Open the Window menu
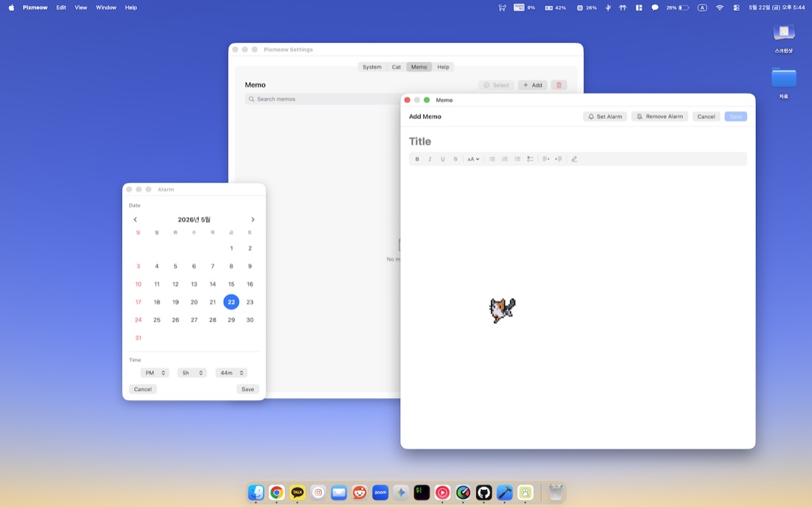The width and height of the screenshot is (812, 507). pos(106,8)
